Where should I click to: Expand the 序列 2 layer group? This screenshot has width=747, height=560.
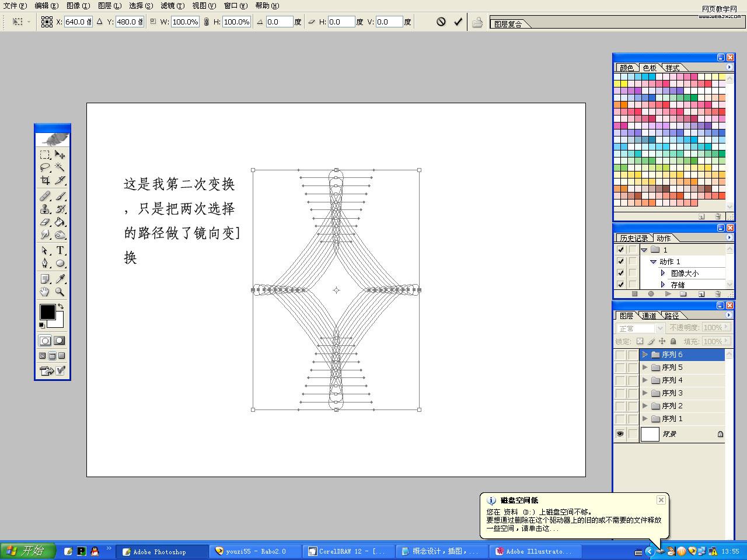[x=645, y=406]
